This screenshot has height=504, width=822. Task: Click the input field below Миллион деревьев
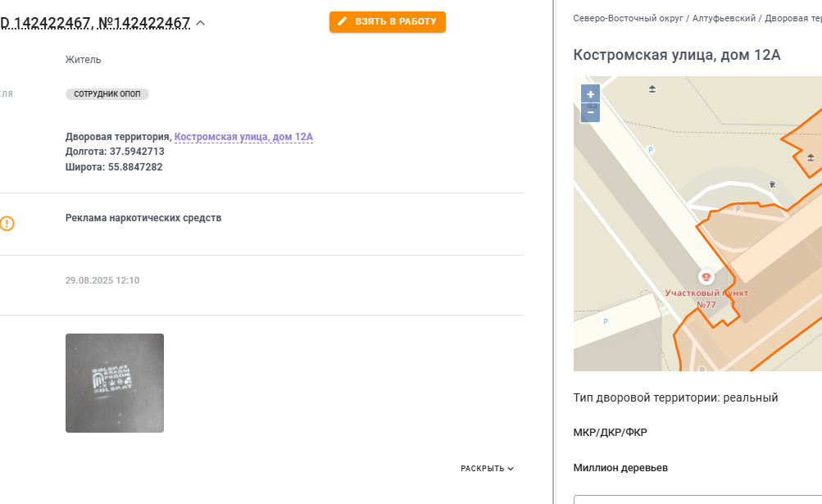(697, 499)
